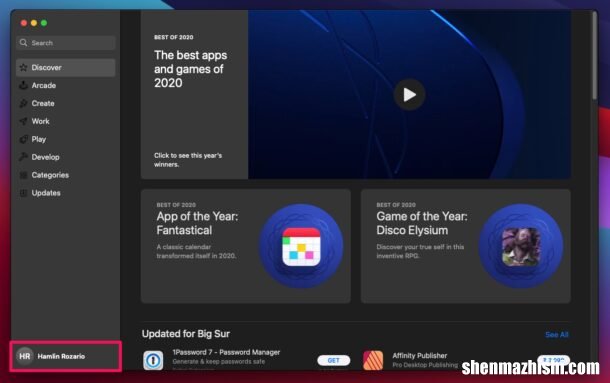Viewport: 610px width, 383px height.
Task: Open the Arcade section icon
Action: [23, 85]
